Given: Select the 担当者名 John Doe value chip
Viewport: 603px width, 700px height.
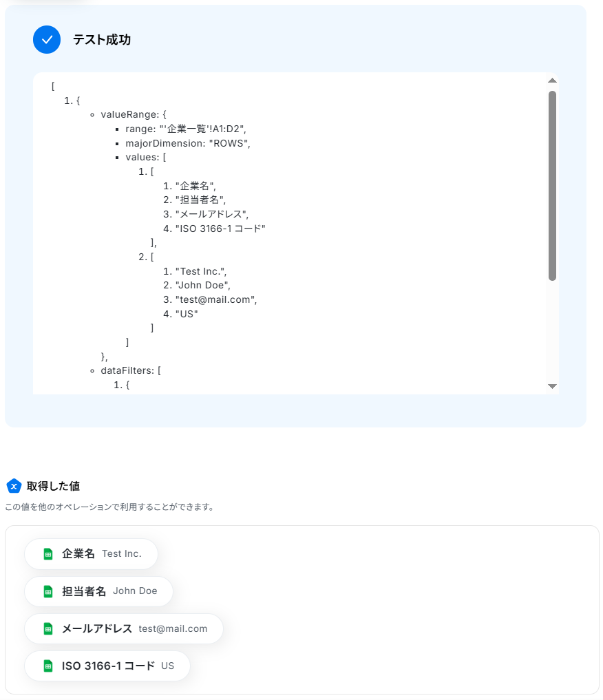Looking at the screenshot, I should click(98, 591).
